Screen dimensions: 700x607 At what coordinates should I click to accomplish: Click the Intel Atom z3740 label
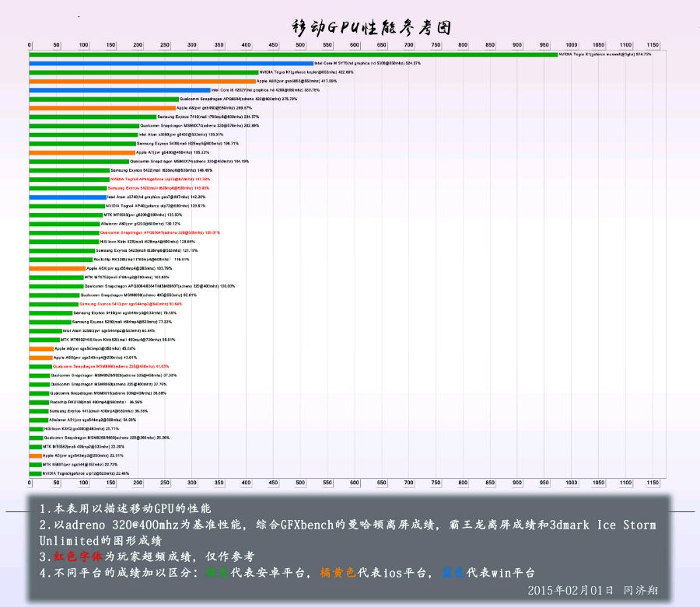[x=156, y=197]
